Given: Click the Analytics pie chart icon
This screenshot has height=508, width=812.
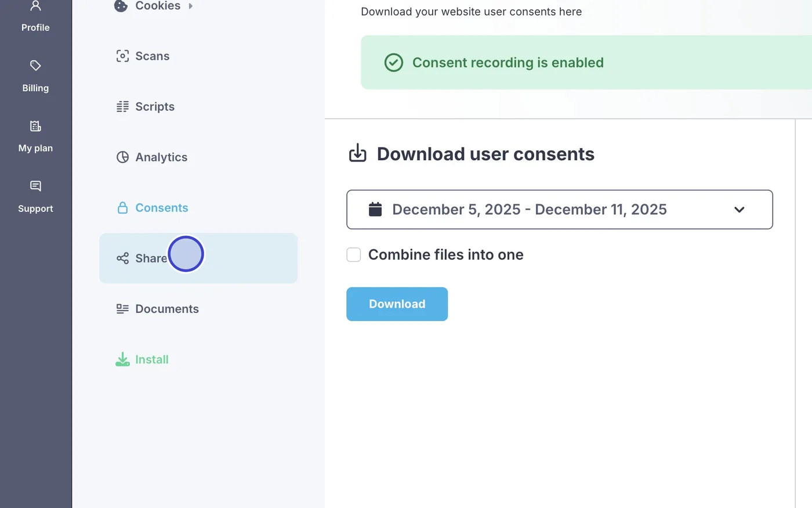Looking at the screenshot, I should click(122, 157).
